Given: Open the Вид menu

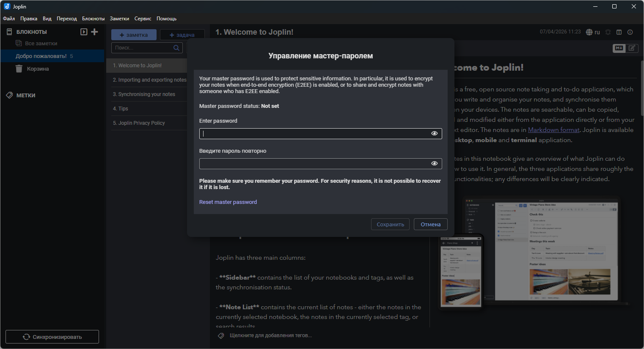Looking at the screenshot, I should 47,19.
